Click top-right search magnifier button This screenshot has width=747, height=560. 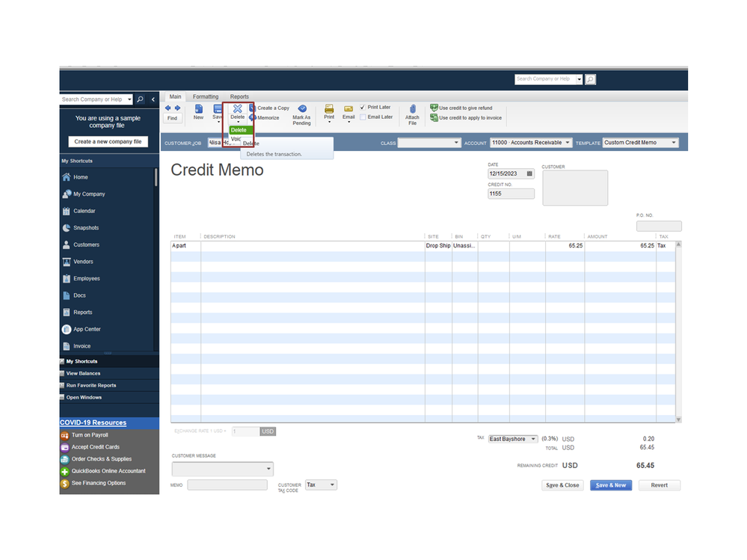coord(590,79)
